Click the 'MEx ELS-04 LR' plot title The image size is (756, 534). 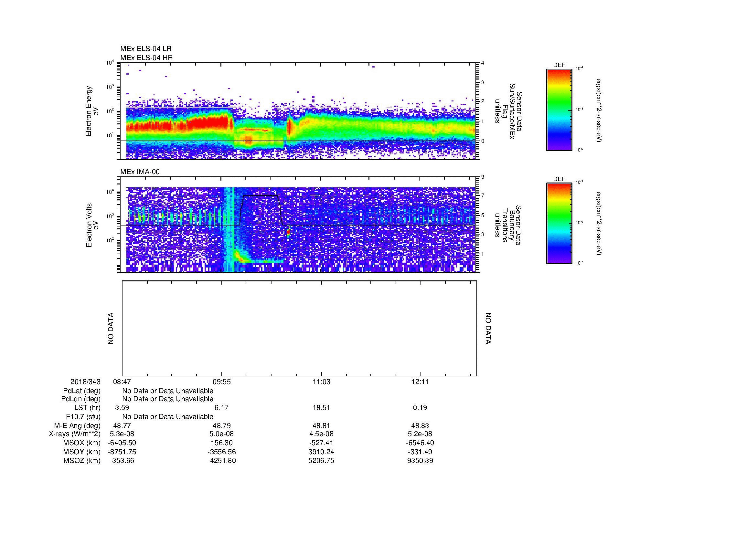pyautogui.click(x=145, y=49)
